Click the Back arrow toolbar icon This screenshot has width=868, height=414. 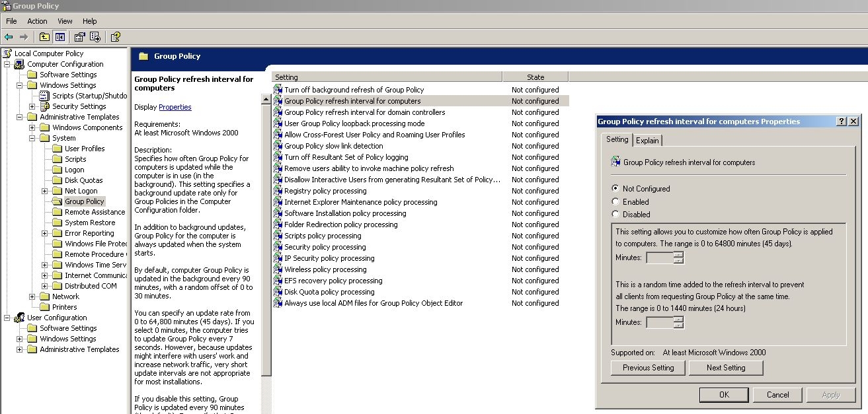[x=9, y=37]
